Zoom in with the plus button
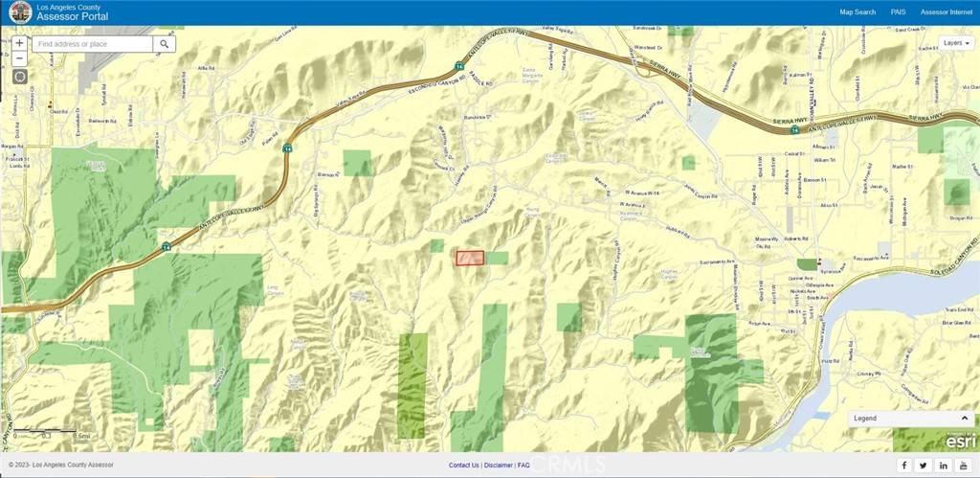The height and width of the screenshot is (478, 980). tap(19, 43)
